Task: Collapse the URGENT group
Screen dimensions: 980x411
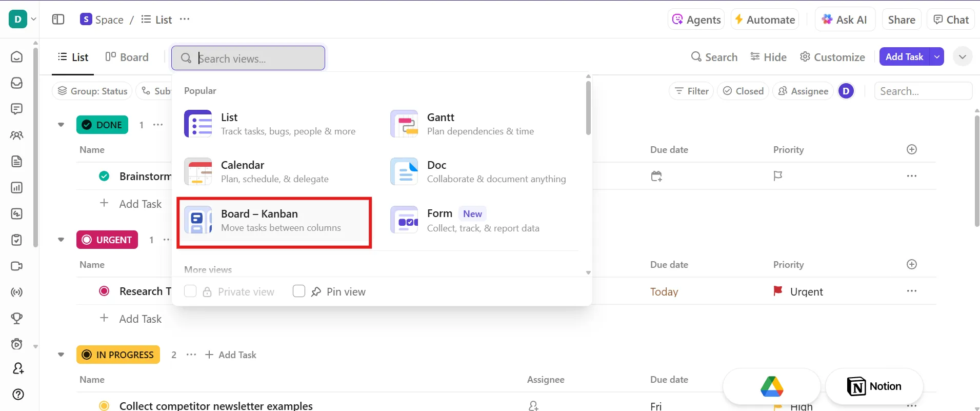Action: click(61, 240)
